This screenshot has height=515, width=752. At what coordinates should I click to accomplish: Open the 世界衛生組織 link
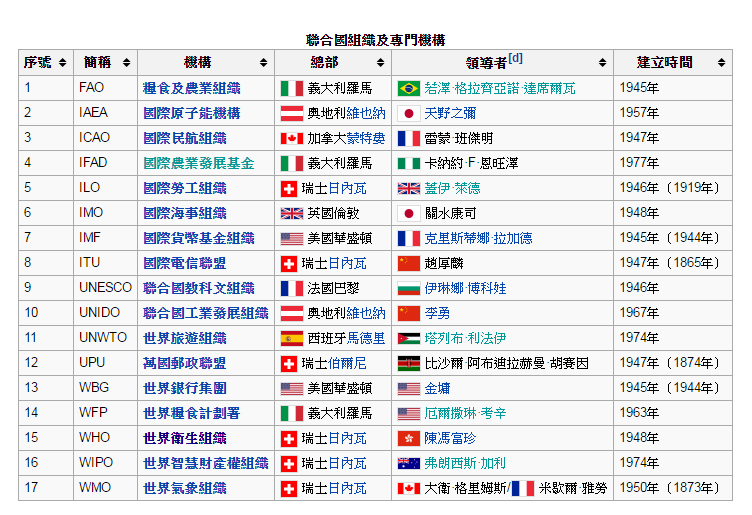pos(184,438)
